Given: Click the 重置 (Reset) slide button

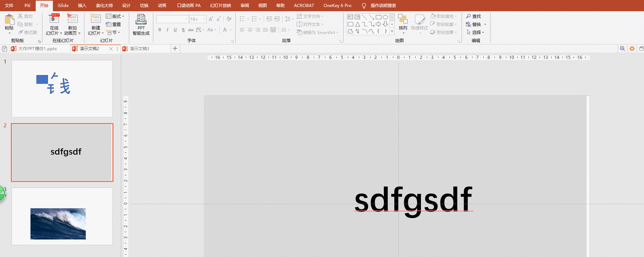Looking at the screenshot, I should point(113,24).
